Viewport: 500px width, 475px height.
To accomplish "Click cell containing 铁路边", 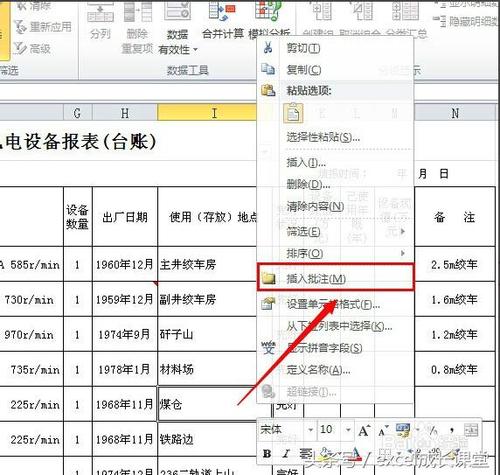I will tap(207, 439).
